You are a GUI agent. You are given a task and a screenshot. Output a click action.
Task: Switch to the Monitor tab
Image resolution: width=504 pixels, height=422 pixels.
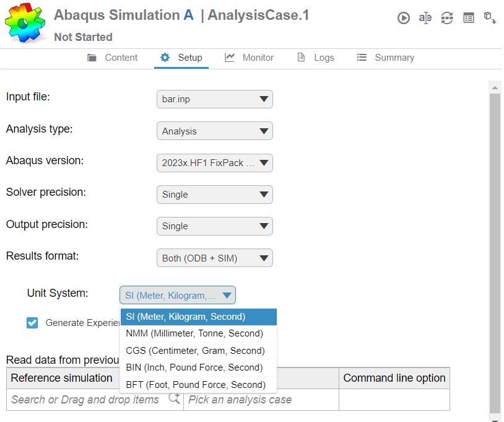point(249,58)
